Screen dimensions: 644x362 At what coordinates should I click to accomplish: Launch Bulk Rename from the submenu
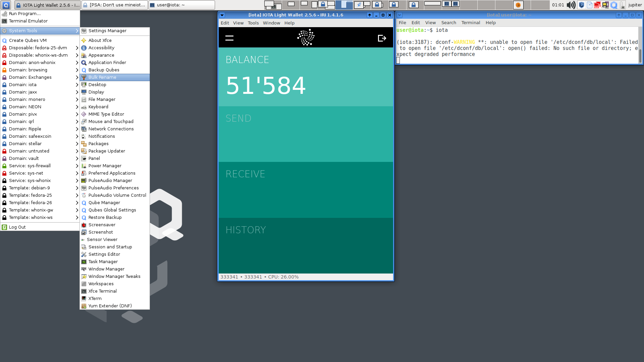click(x=115, y=77)
